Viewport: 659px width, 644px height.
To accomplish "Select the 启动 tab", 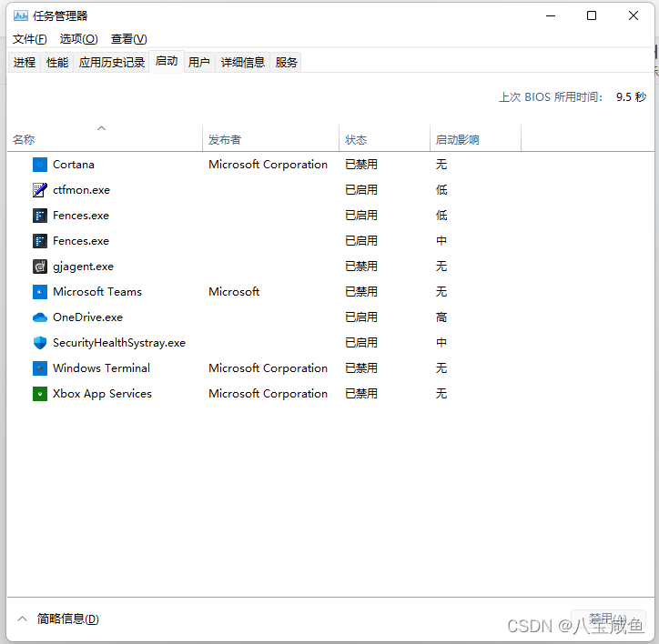I will [x=167, y=61].
